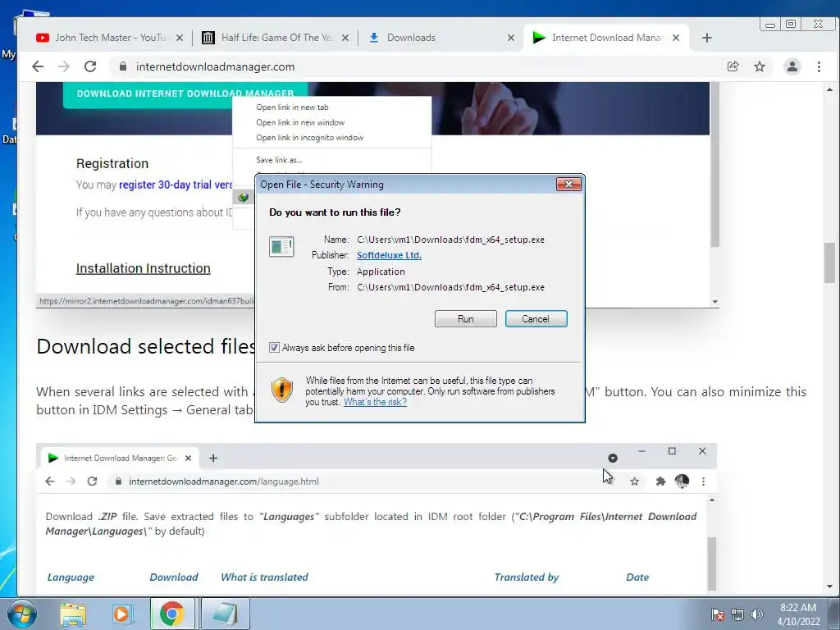The width and height of the screenshot is (840, 630).
Task: Click the extensions puzzle icon in embedded browser
Action: coord(660,481)
